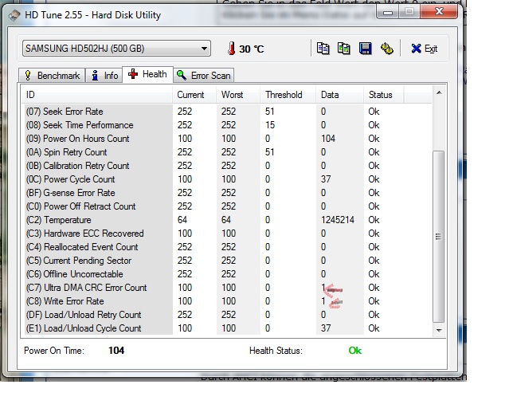This screenshot has height=420, width=509.
Task: Select the (C4) Reallocated Event Count row
Action: point(226,247)
